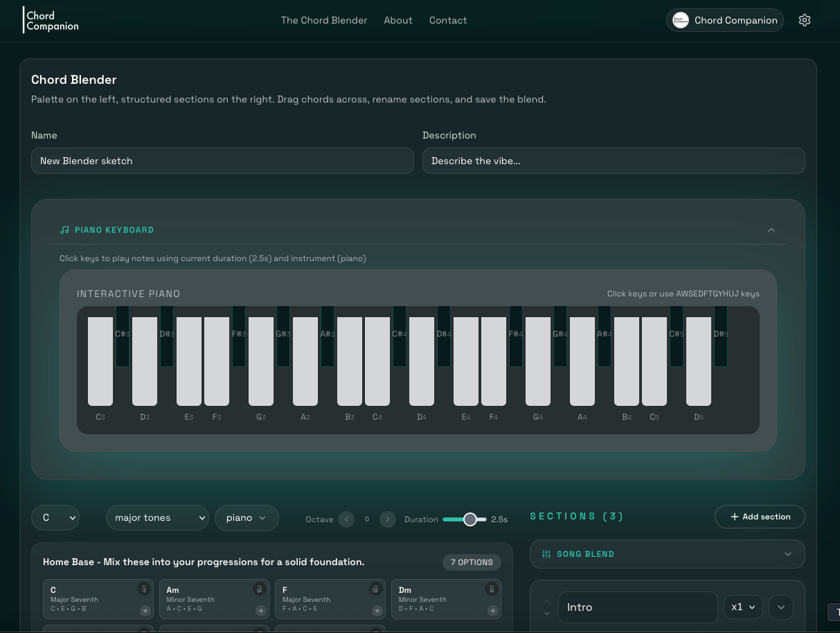This screenshot has height=633, width=840.
Task: Add the F Major Seventh chord with plus icon
Action: click(377, 611)
